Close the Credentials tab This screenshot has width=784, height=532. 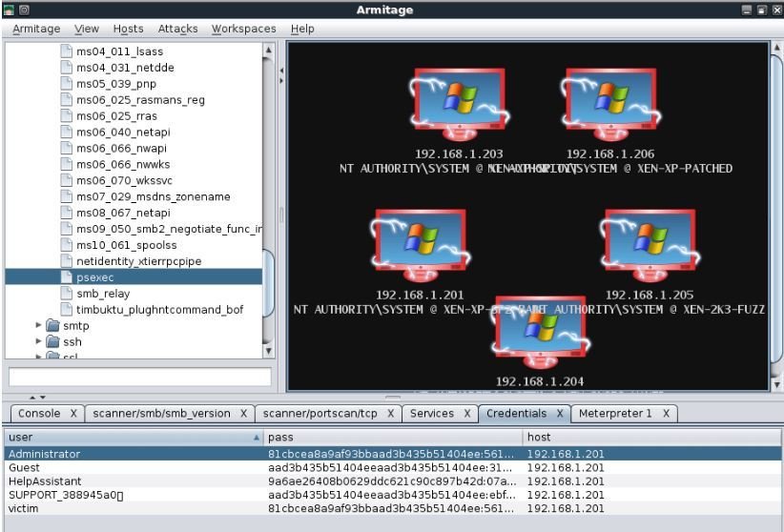pyautogui.click(x=560, y=414)
